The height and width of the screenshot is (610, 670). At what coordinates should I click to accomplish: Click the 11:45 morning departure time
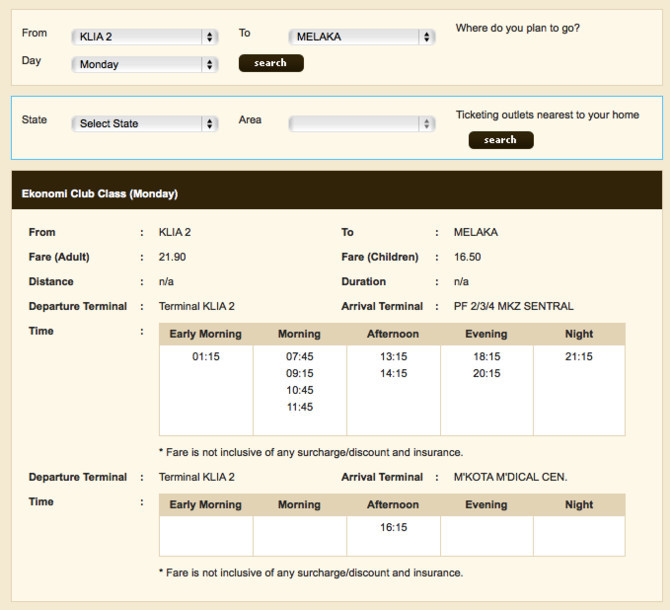pyautogui.click(x=299, y=408)
